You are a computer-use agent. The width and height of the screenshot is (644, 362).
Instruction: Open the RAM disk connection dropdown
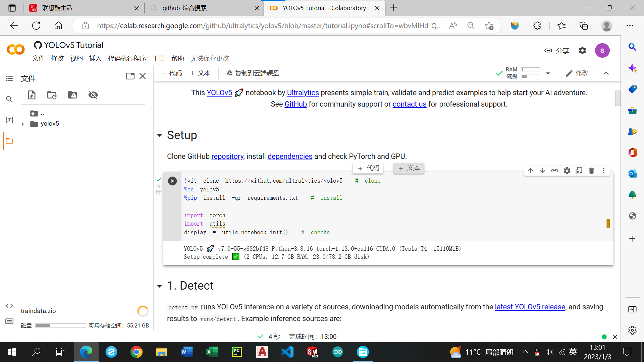(548, 73)
